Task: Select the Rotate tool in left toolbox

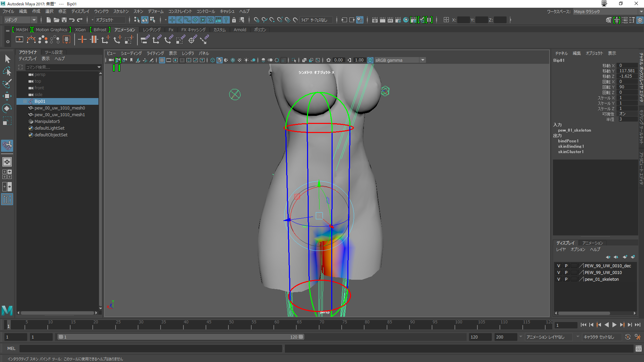Action: point(7,108)
